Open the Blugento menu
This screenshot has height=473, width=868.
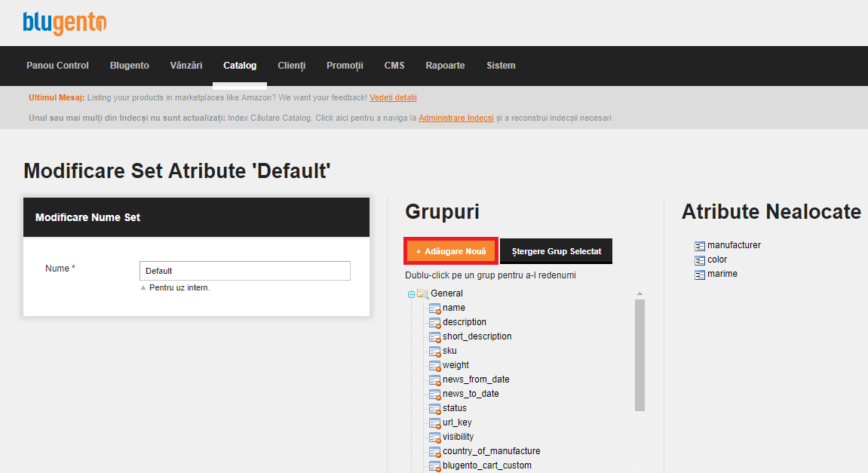[130, 66]
